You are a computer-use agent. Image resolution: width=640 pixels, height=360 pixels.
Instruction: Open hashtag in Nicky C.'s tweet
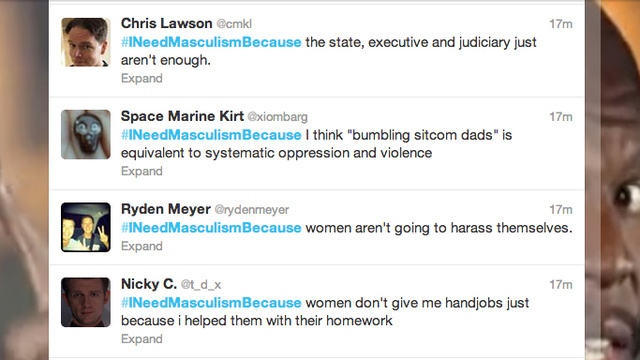211,302
